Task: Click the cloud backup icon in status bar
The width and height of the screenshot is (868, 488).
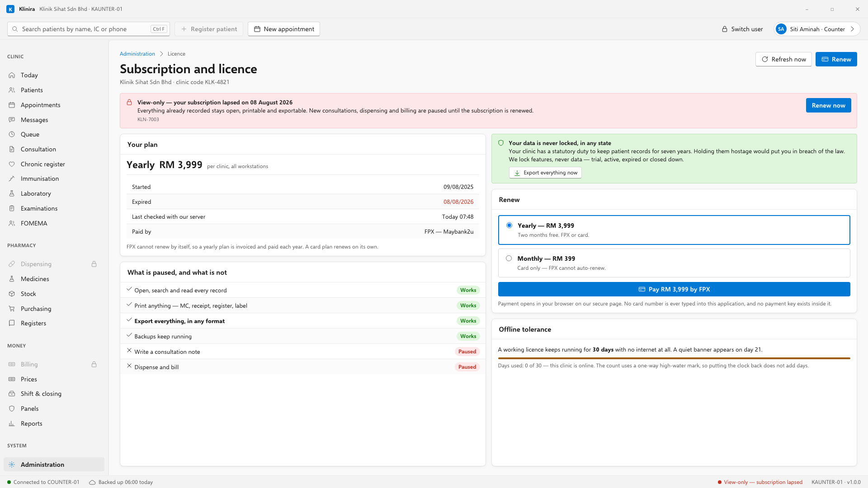Action: [92, 482]
